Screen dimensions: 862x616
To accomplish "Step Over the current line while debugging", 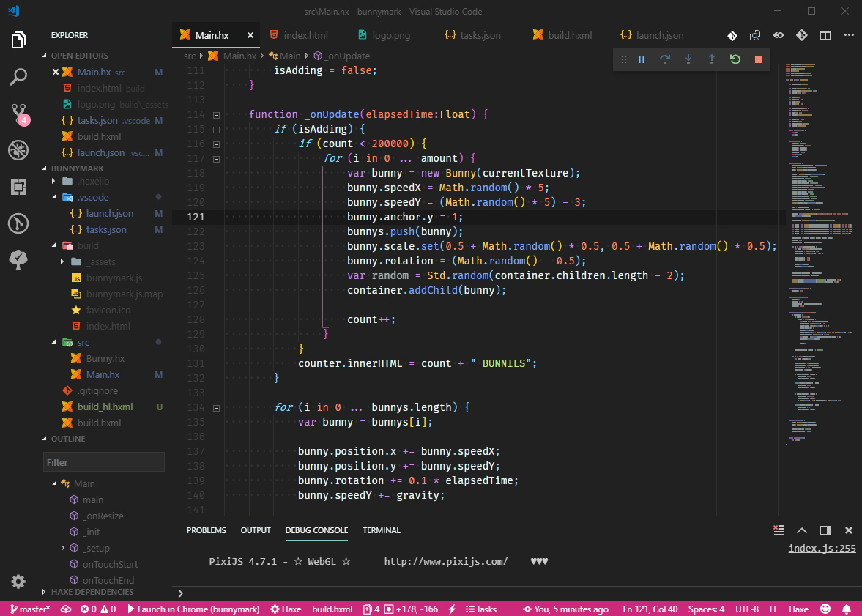I will (664, 59).
